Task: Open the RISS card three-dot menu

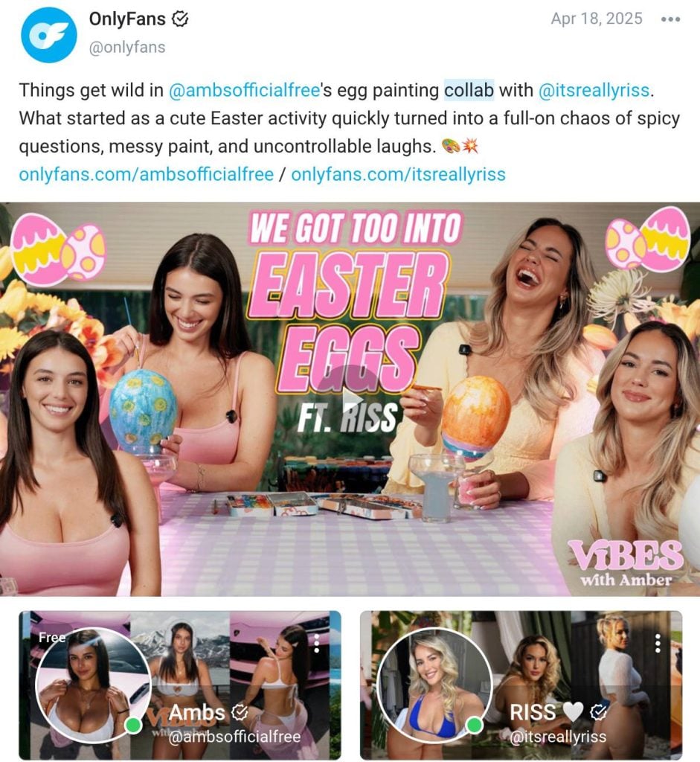Action: coord(658,644)
